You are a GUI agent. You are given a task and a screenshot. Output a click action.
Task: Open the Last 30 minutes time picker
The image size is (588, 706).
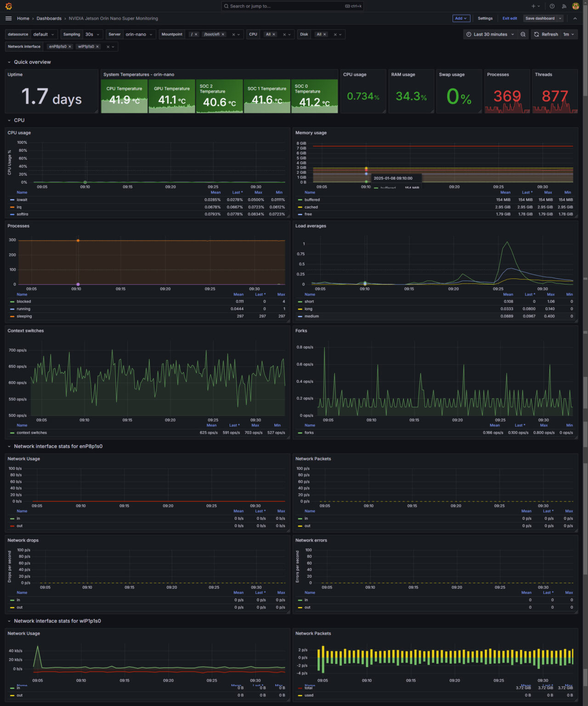coord(490,34)
